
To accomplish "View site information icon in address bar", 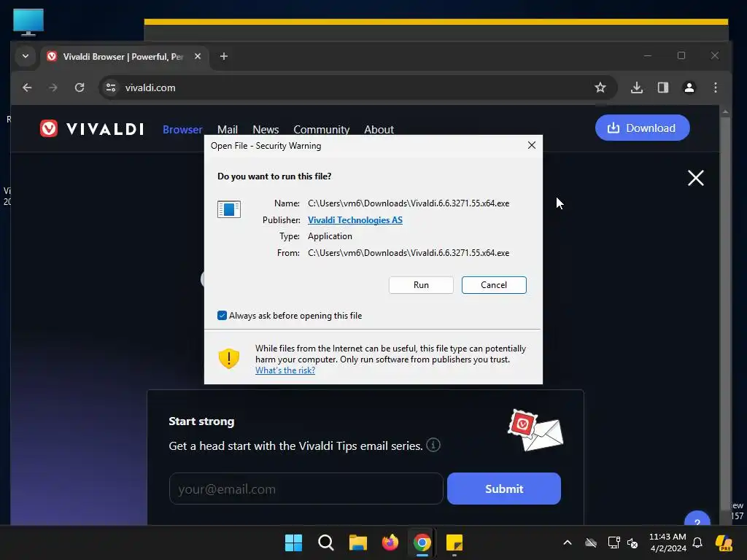I will tap(111, 87).
